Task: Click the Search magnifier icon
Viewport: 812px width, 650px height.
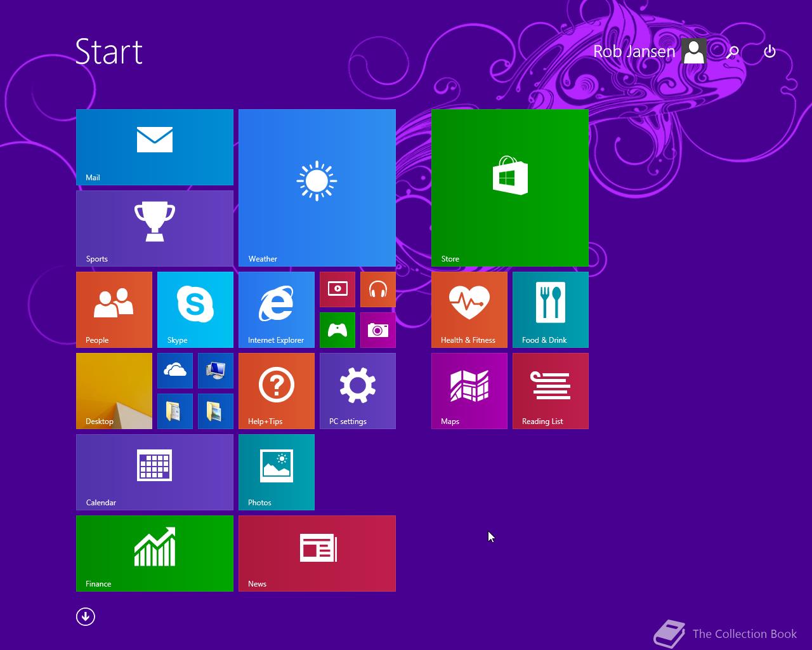Action: [733, 52]
